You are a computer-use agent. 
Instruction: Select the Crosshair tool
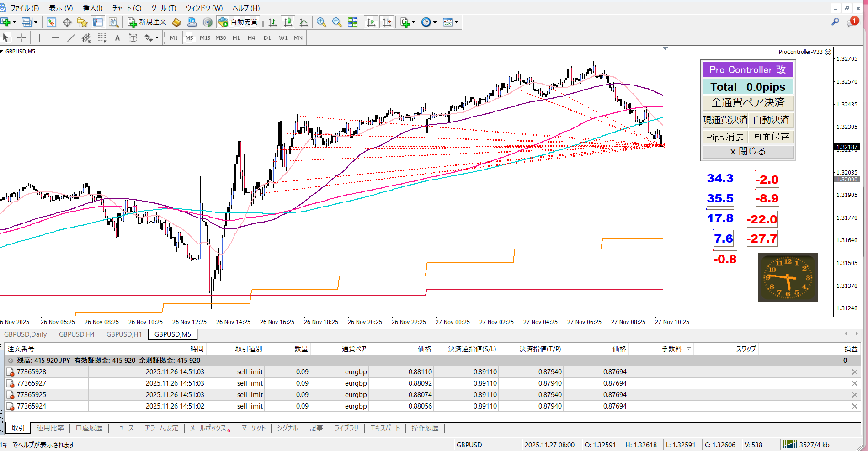21,38
